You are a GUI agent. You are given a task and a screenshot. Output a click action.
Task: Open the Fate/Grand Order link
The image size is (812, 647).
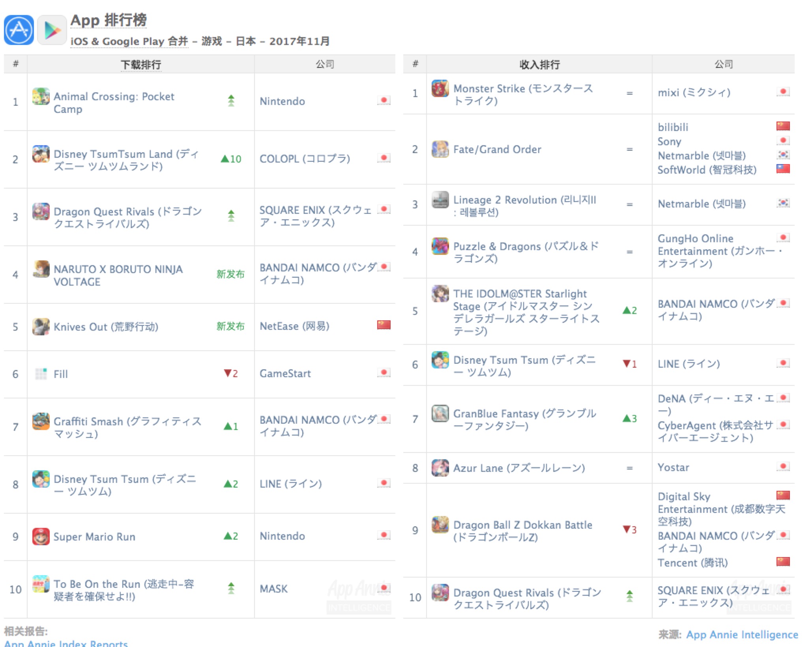497,149
